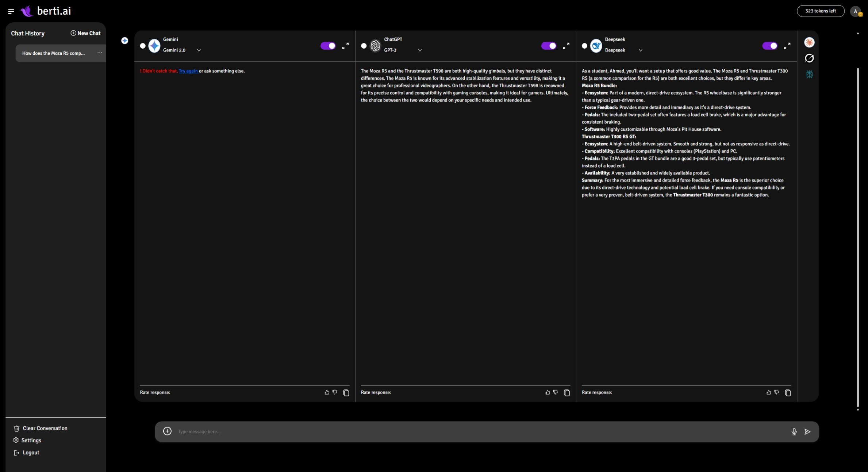The height and width of the screenshot is (472, 868).
Task: Expand the Gemini panel to fullscreen
Action: pyautogui.click(x=345, y=46)
